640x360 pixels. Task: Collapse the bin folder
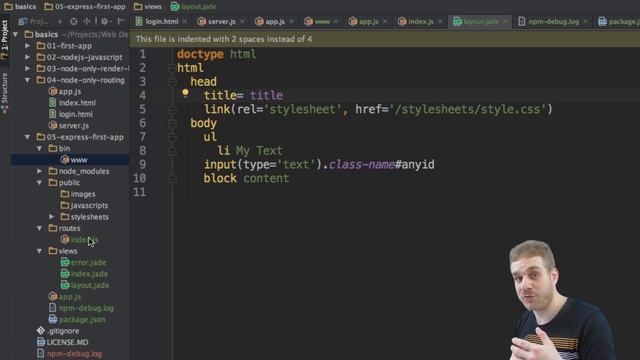tap(40, 149)
